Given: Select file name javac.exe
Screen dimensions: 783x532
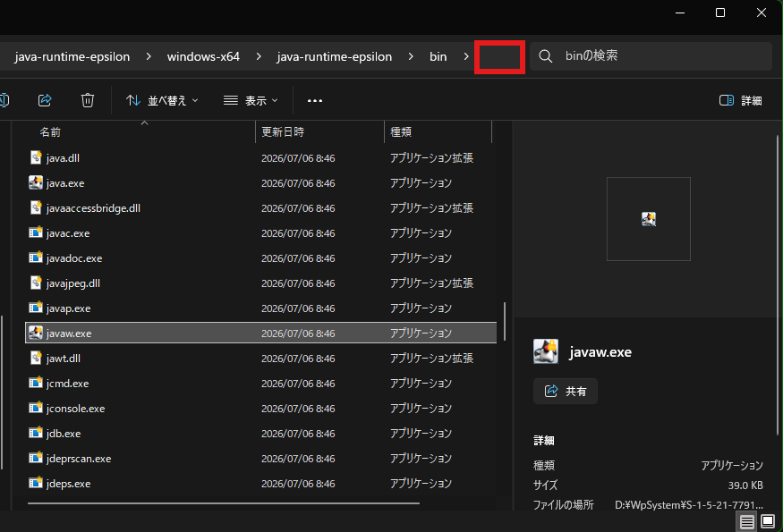Looking at the screenshot, I should [x=68, y=232].
